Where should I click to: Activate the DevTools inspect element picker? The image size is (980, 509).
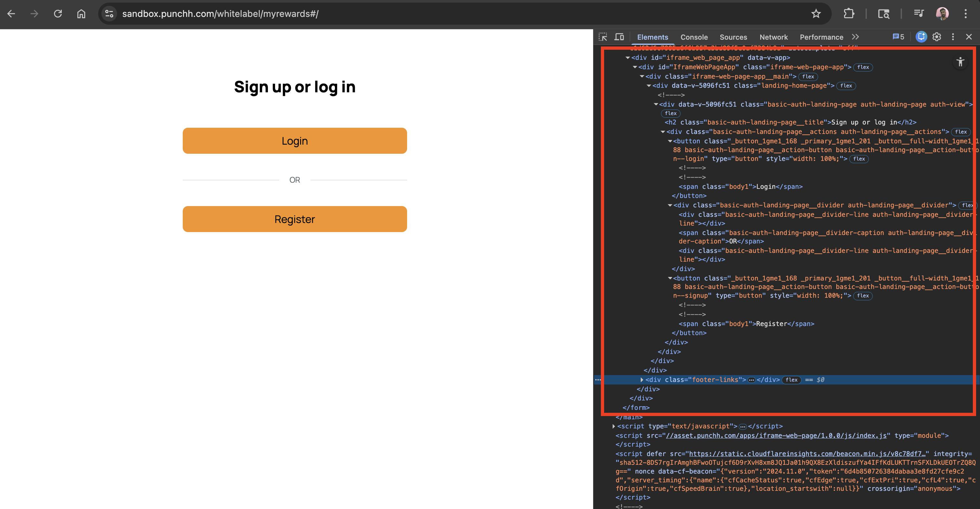[x=603, y=37]
